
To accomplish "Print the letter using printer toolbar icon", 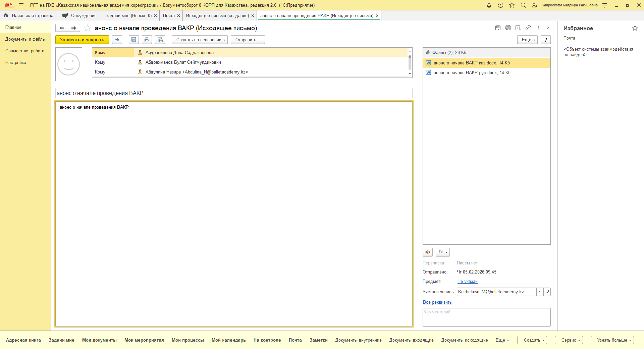I will pyautogui.click(x=147, y=40).
